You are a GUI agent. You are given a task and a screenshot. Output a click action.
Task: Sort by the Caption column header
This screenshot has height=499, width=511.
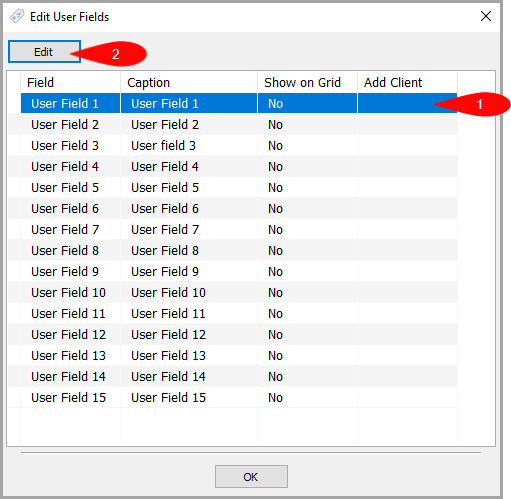pos(189,82)
